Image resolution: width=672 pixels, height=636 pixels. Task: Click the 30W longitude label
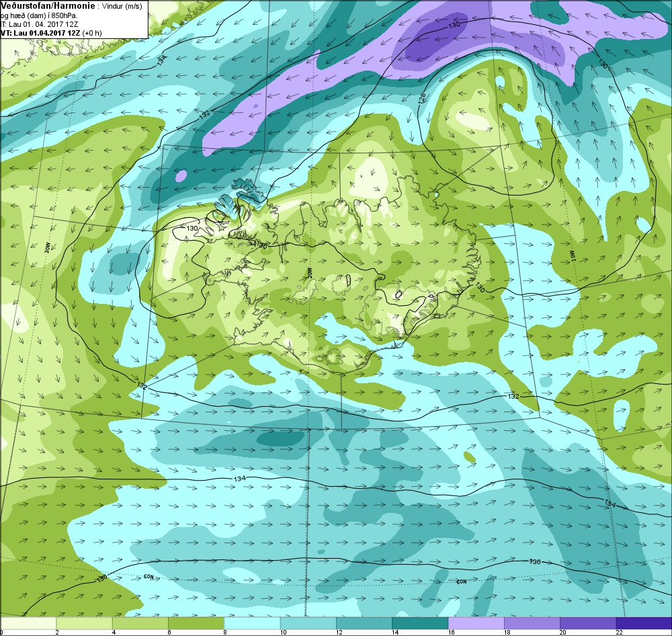coord(48,247)
